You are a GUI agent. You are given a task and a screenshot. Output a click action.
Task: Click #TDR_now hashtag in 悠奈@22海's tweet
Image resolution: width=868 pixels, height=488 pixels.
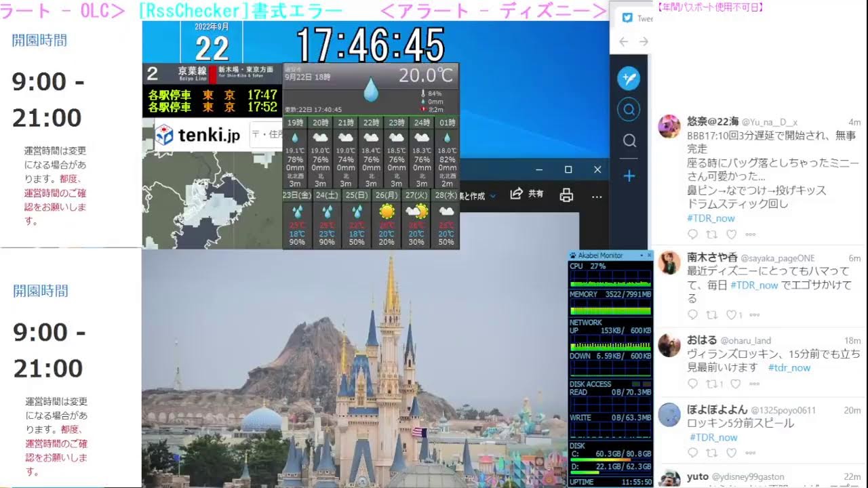pos(711,218)
